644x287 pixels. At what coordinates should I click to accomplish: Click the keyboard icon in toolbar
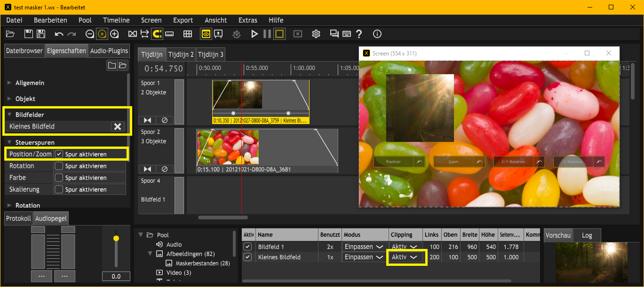[x=347, y=34]
